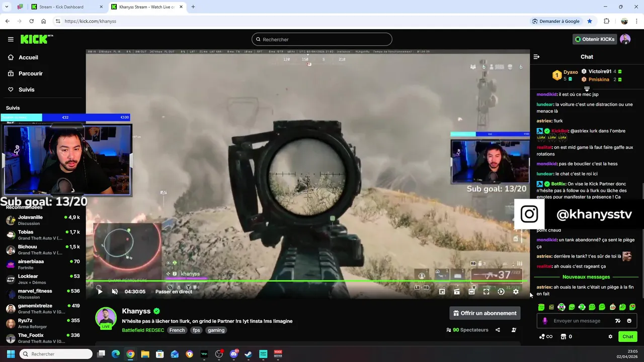Viewport: 644px width, 362px height.
Task: Open Locklear recommended channel
Action: [x=43, y=279]
